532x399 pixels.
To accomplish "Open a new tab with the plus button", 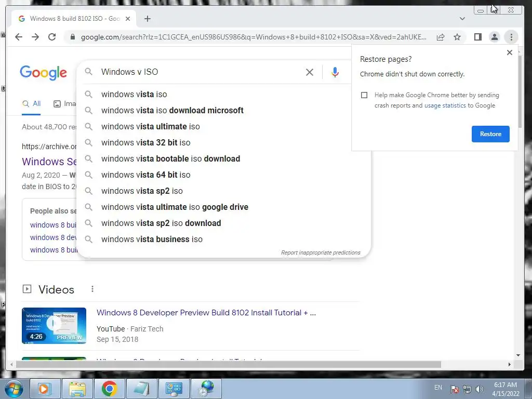I will click(147, 19).
